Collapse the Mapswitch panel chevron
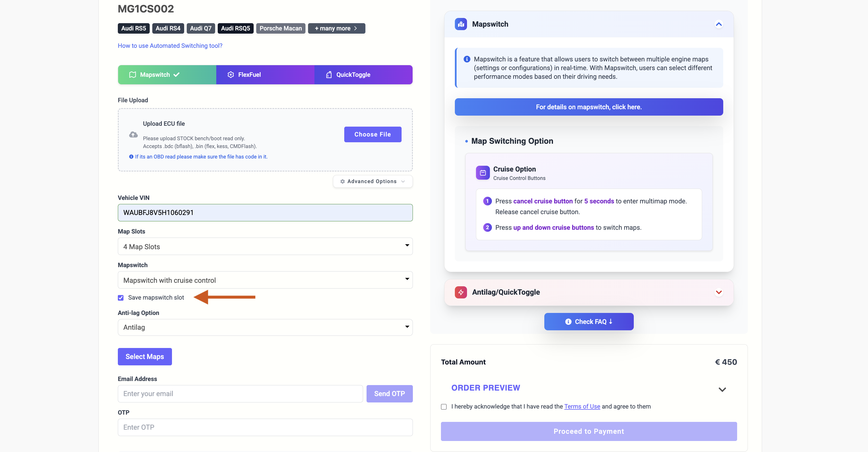 click(x=719, y=24)
